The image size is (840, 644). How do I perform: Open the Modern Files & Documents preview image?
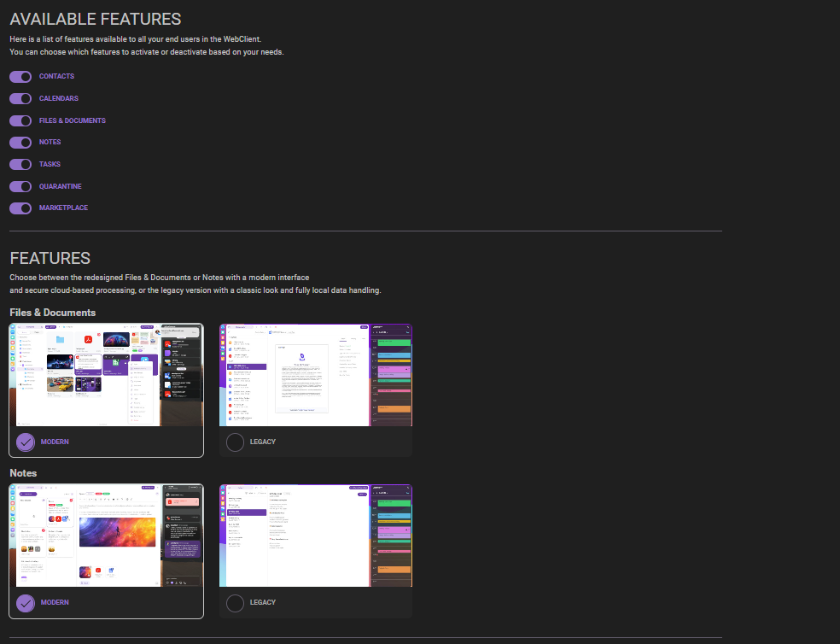106,375
